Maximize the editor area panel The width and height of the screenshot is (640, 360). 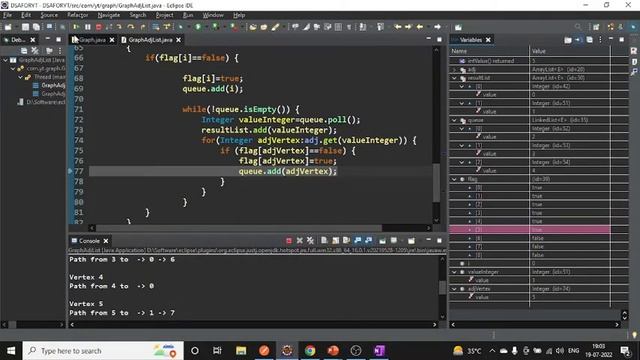439,40
